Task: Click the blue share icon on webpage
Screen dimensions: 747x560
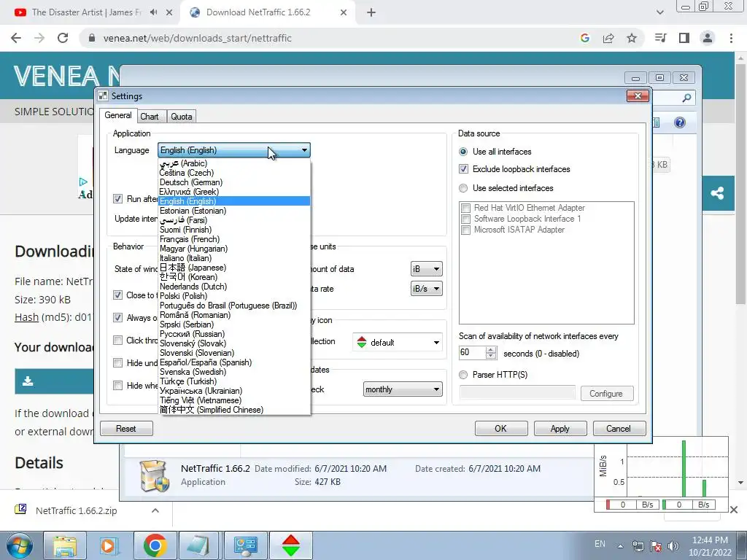Action: click(x=717, y=193)
